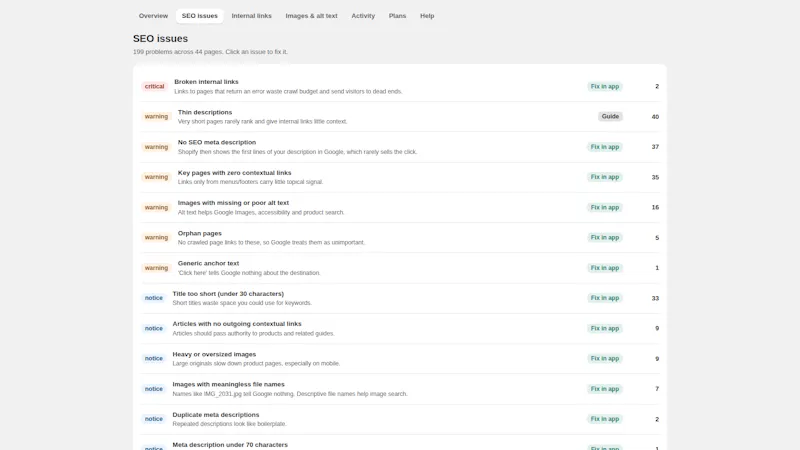Click the warning badge beside Orphan pages
This screenshot has width=800, height=450.
156,238
